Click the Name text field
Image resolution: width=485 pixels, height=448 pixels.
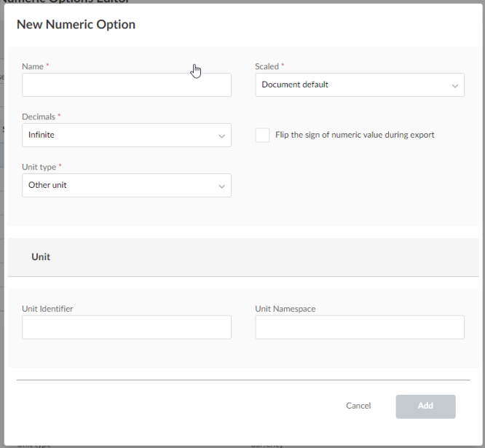click(x=126, y=85)
